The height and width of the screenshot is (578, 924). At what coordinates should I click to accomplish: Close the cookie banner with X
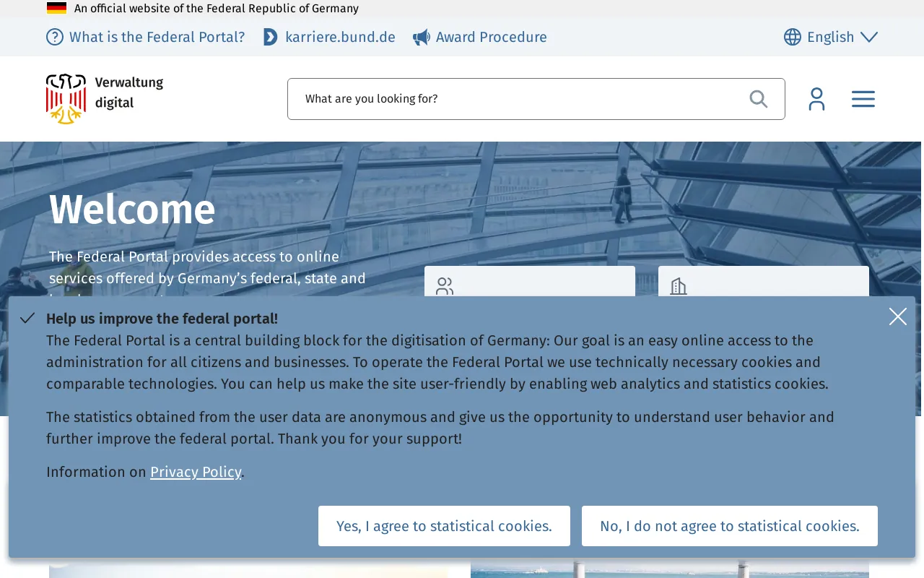click(x=898, y=316)
